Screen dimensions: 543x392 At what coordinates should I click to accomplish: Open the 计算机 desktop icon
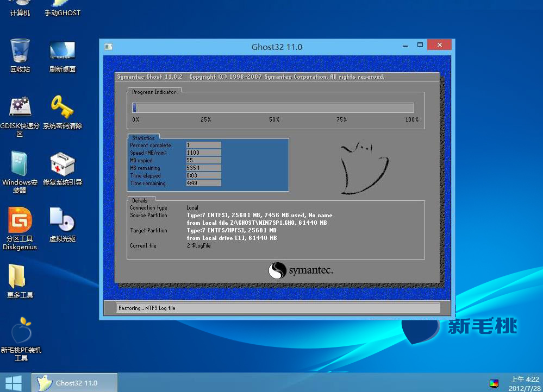pyautogui.click(x=20, y=9)
